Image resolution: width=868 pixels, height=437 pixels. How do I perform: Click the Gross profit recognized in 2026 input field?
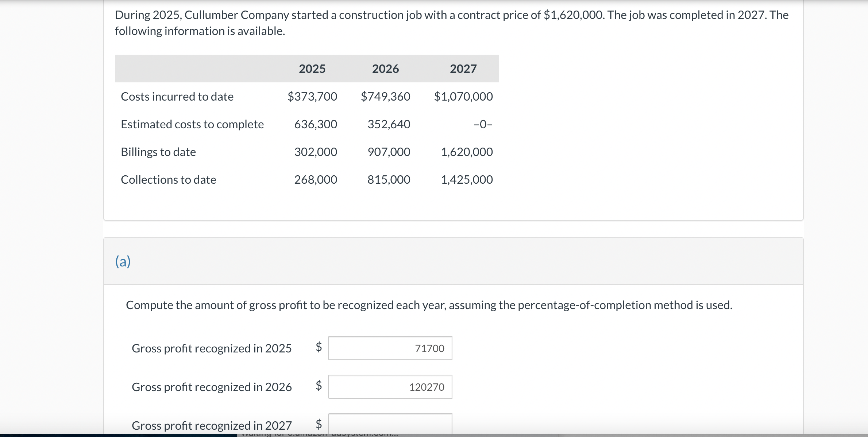tap(390, 387)
